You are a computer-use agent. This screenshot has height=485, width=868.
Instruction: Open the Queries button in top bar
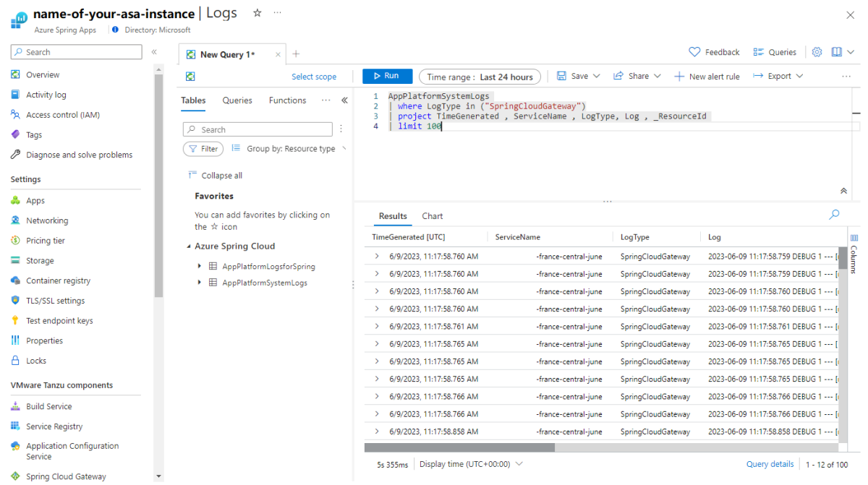[x=775, y=52]
